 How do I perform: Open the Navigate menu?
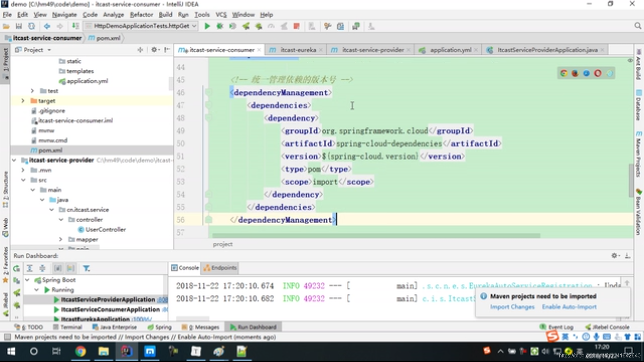point(64,15)
